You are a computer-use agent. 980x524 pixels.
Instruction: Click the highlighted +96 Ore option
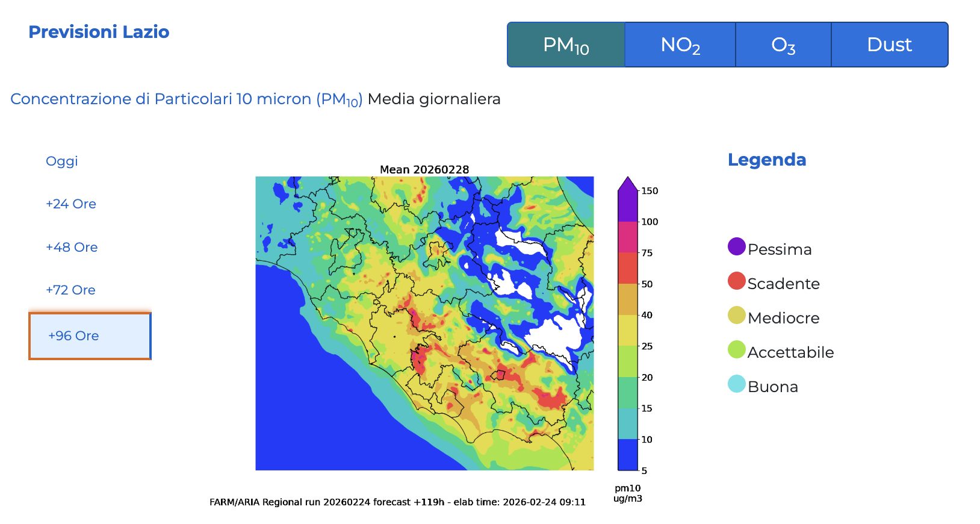point(90,336)
